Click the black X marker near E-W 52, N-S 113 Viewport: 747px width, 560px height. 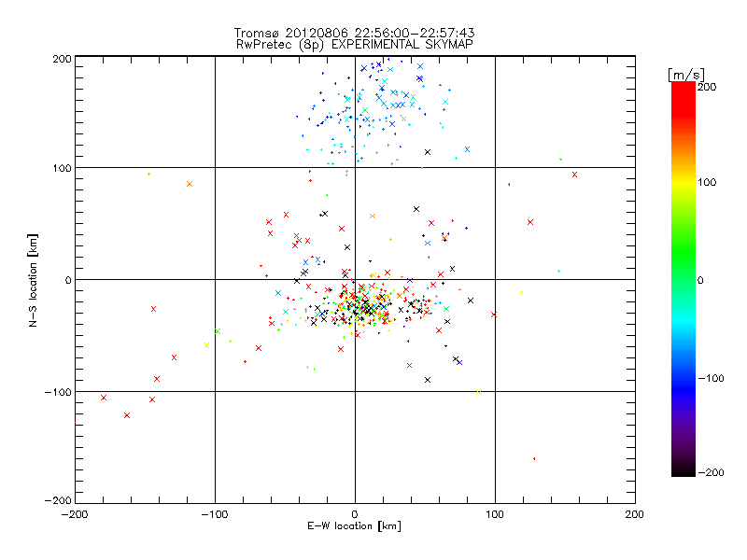click(428, 152)
